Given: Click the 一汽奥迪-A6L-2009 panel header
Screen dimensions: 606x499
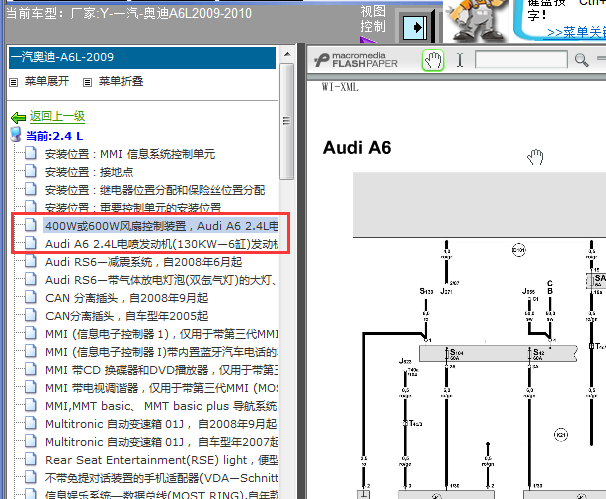Looking at the screenshot, I should (x=142, y=58).
